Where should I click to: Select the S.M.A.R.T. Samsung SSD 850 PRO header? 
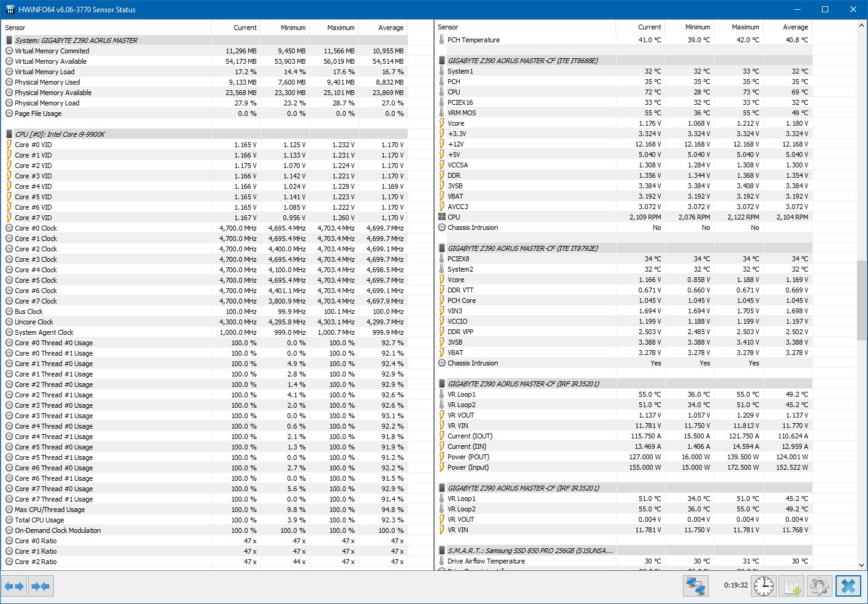623,551
